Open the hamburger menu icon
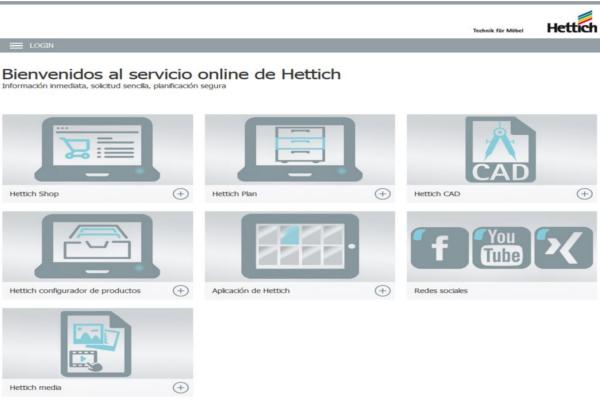This screenshot has width=600, height=400. [x=16, y=46]
